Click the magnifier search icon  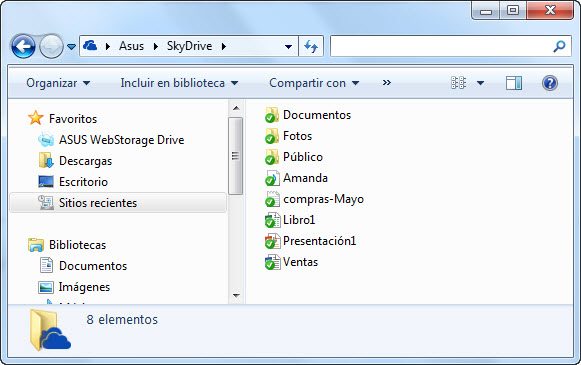[559, 46]
